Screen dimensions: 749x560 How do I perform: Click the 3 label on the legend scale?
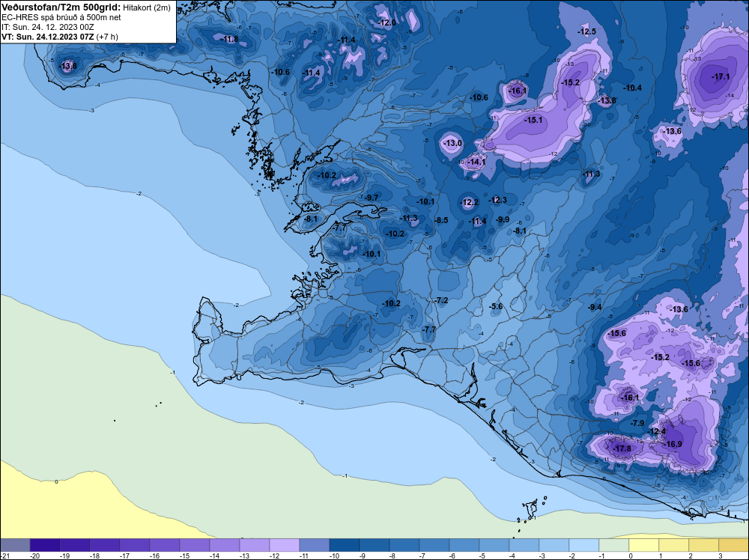pos(720,556)
